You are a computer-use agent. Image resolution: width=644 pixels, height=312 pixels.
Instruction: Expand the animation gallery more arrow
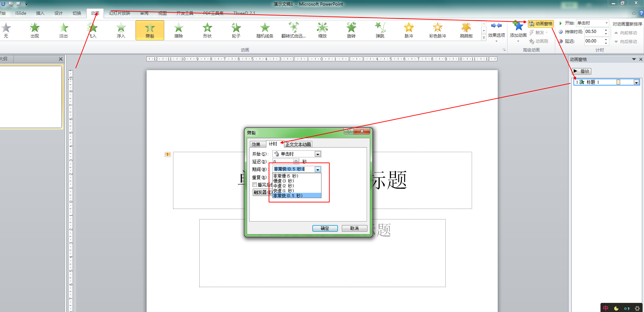484,38
